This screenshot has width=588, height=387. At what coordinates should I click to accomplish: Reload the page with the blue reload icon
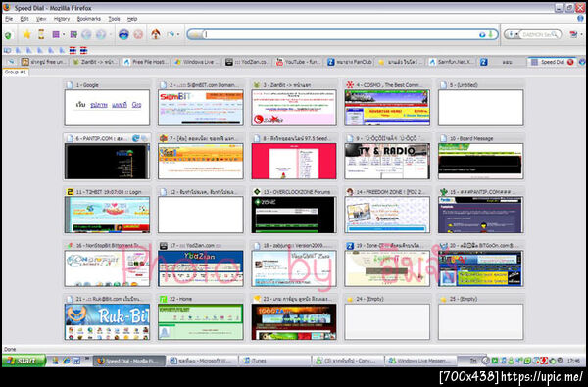click(123, 35)
